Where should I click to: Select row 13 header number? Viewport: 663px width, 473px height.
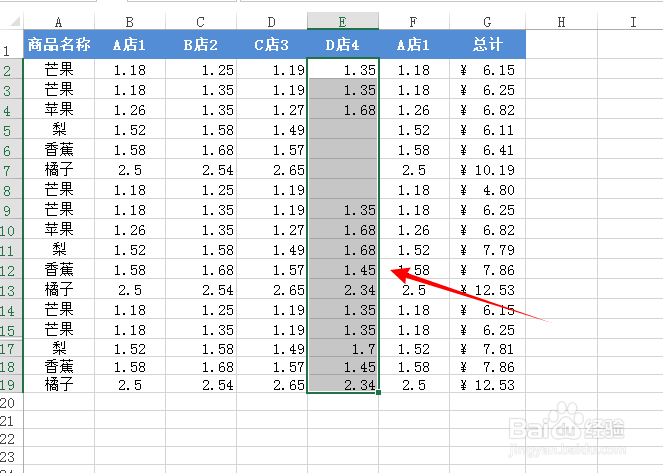pos(11,289)
